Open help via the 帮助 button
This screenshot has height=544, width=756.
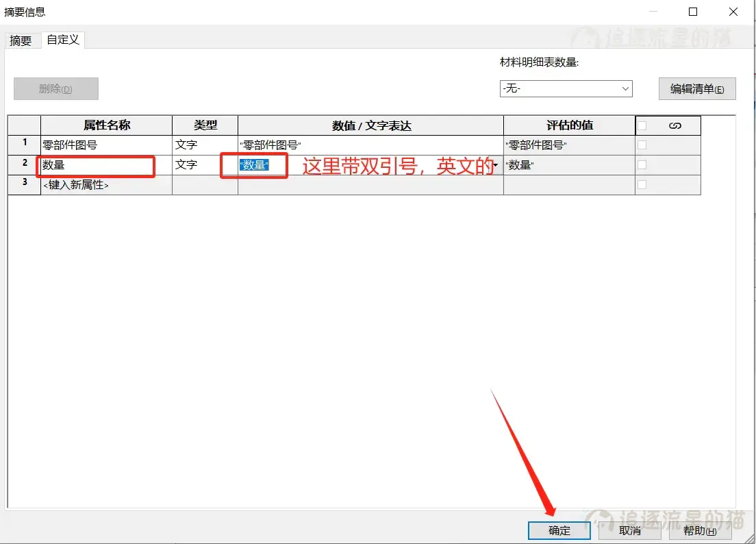tap(700, 530)
